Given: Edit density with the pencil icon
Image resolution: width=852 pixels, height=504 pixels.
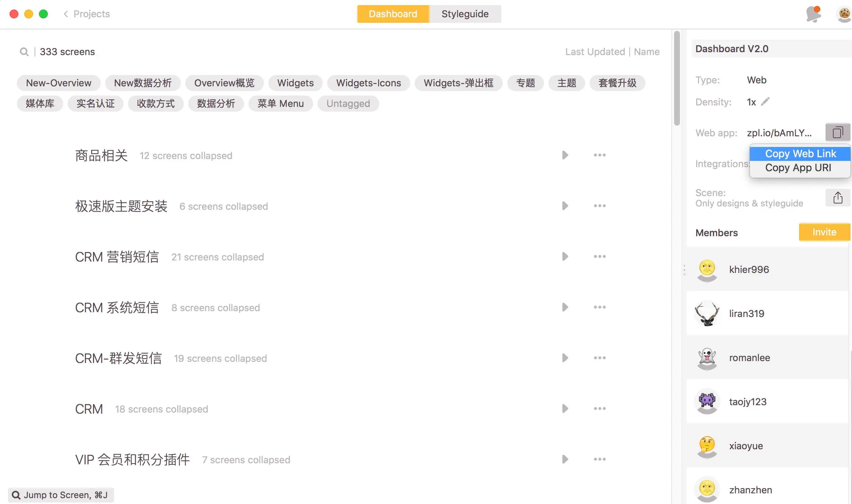Looking at the screenshot, I should click(765, 102).
